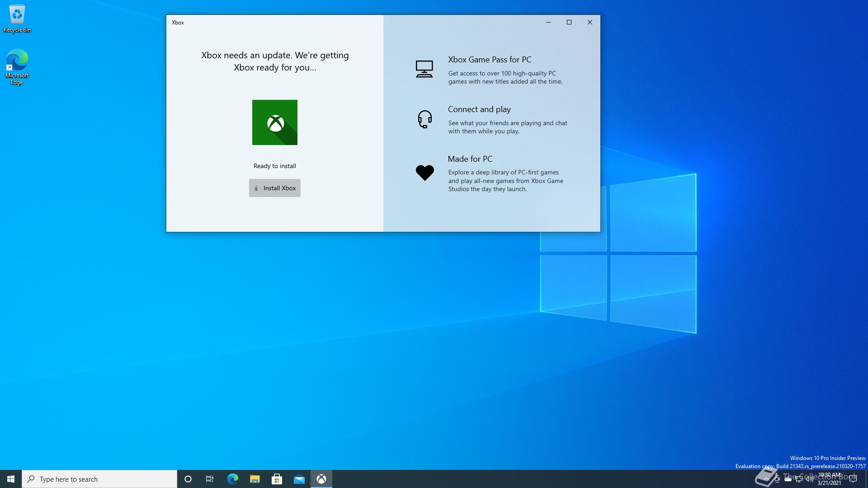Viewport: 868px width, 488px height.
Task: Close the Xbox window
Action: [x=590, y=22]
